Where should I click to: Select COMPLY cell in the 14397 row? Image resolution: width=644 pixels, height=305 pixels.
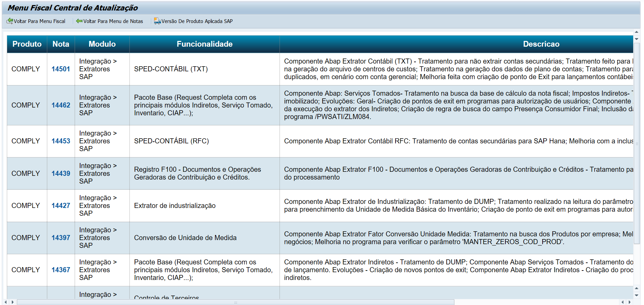pyautogui.click(x=27, y=238)
